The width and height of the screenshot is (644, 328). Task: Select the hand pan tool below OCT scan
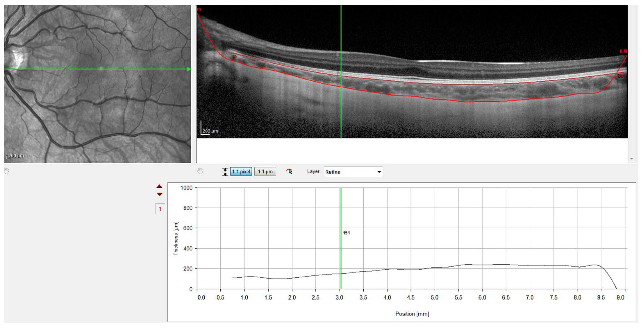tap(200, 171)
